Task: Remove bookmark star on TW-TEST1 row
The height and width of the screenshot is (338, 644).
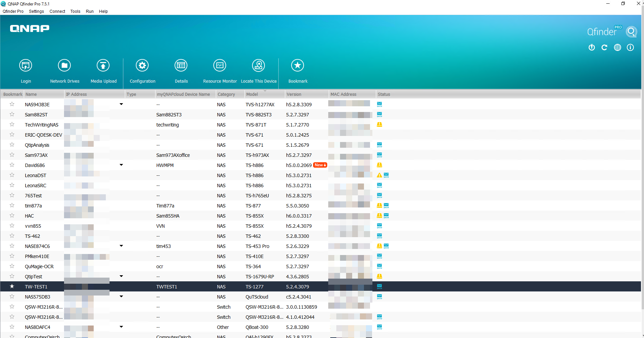Action: coord(12,286)
